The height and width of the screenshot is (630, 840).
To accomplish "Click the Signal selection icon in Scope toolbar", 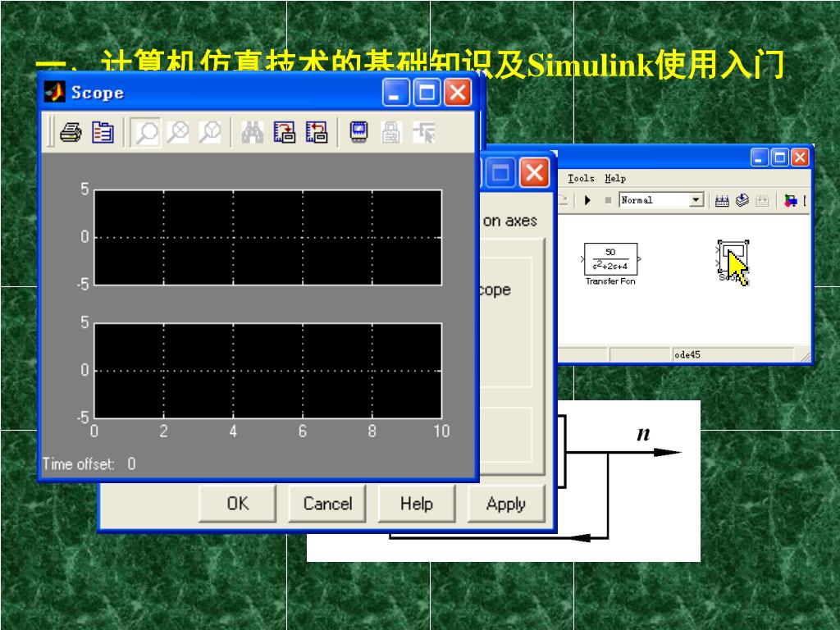I will (424, 132).
